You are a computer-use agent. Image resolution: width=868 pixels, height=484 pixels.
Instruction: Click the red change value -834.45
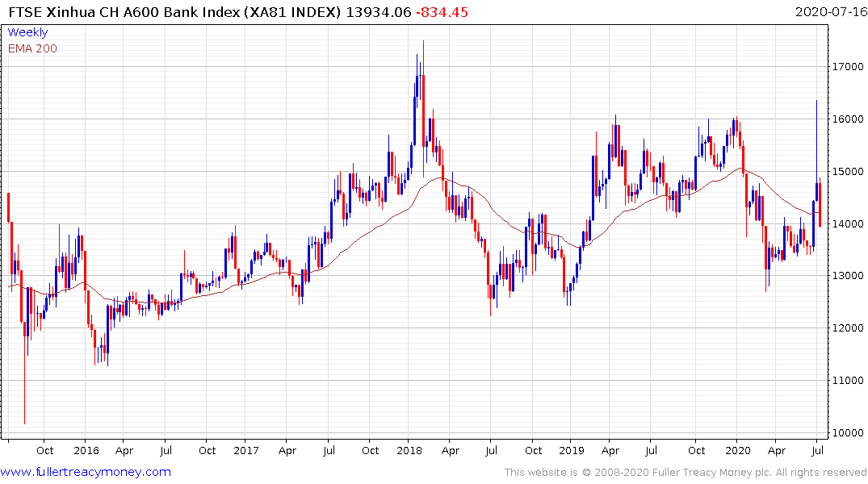(442, 11)
